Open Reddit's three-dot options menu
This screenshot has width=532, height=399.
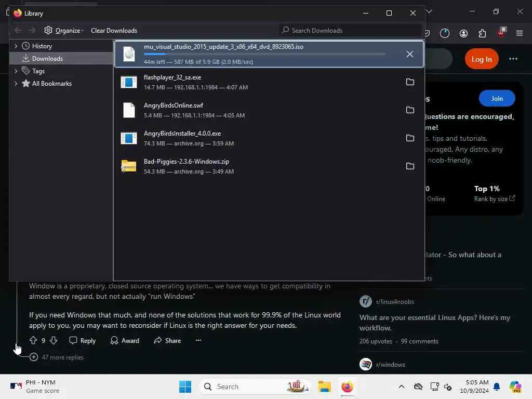[513, 59]
